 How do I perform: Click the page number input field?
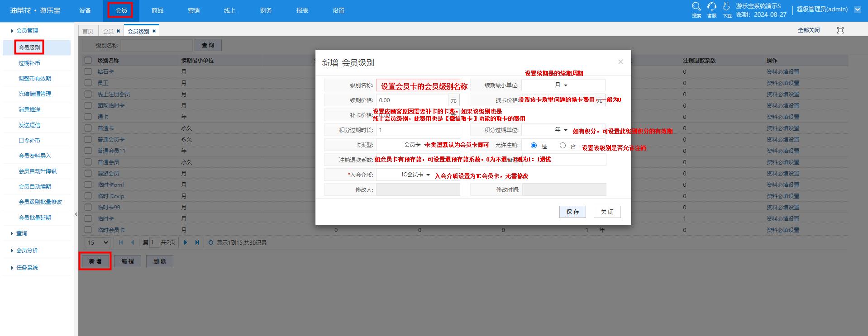point(154,242)
